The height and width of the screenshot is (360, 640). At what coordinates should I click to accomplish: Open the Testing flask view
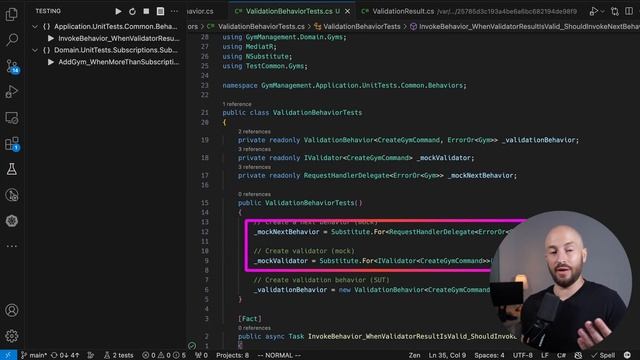(11, 169)
